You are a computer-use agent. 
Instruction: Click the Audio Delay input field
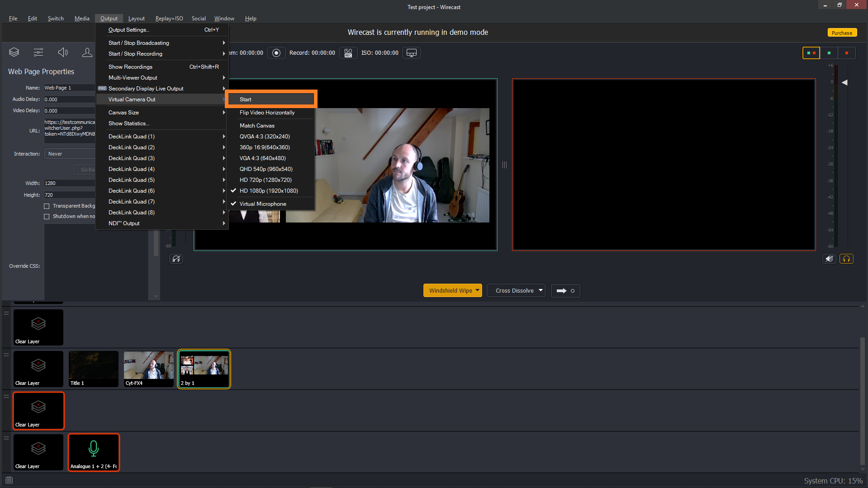coord(69,99)
